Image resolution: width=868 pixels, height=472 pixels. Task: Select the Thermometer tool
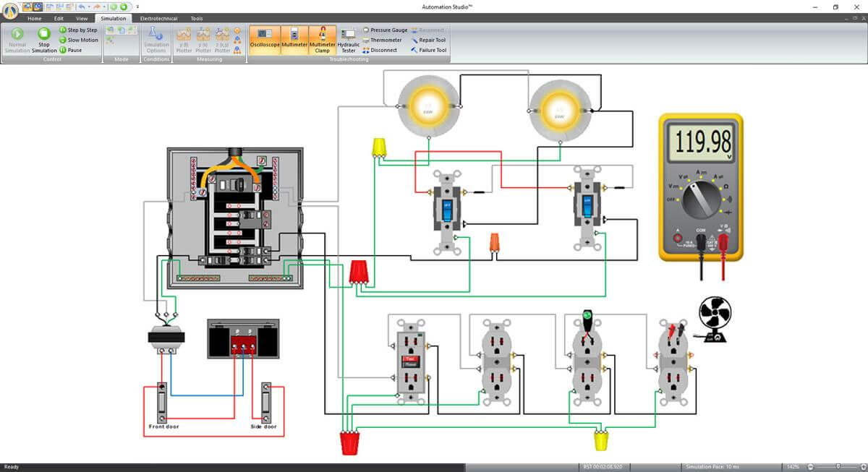tap(382, 40)
